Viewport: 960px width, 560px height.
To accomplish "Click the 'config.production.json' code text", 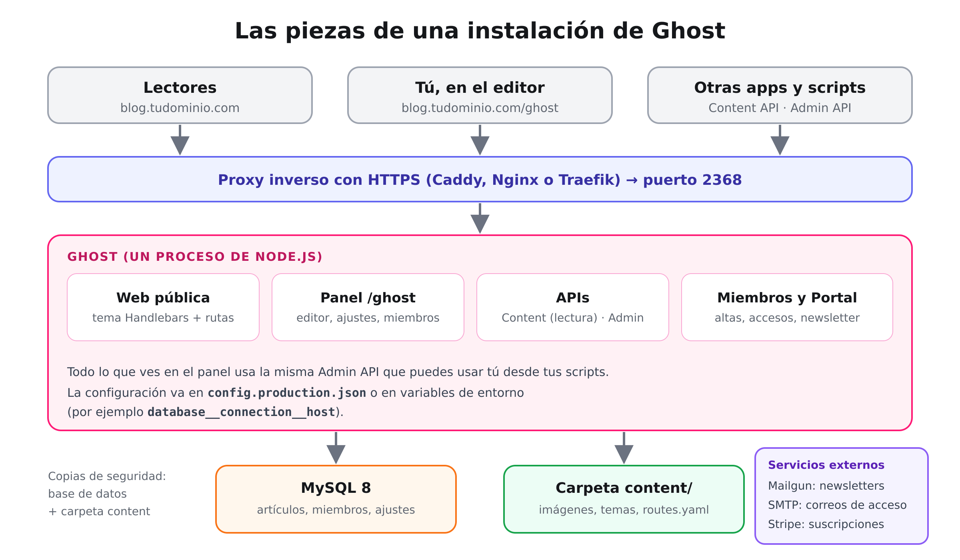I will click(x=287, y=393).
